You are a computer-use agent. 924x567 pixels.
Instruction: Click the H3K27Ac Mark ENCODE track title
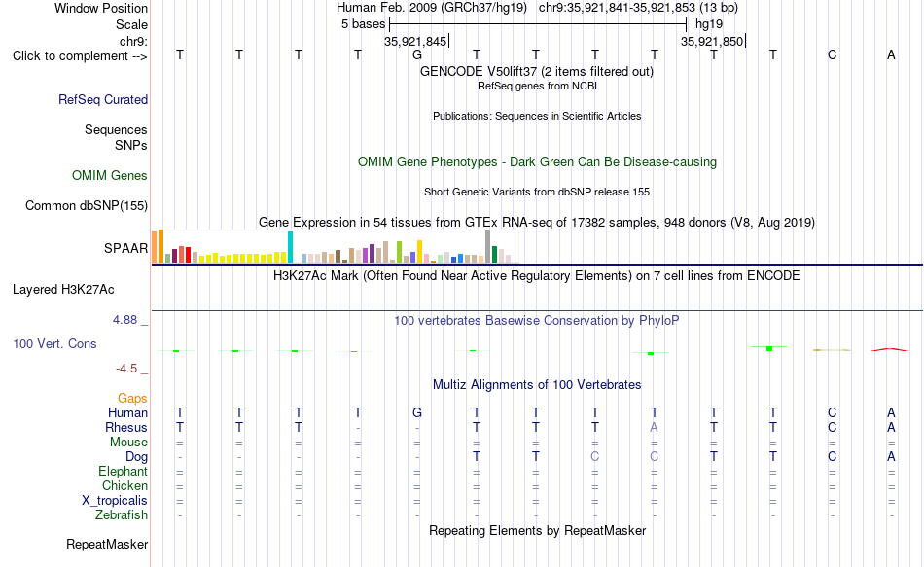click(x=537, y=276)
